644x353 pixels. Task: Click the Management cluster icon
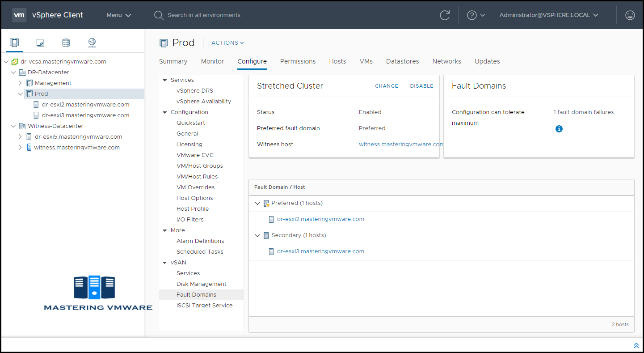(x=29, y=83)
